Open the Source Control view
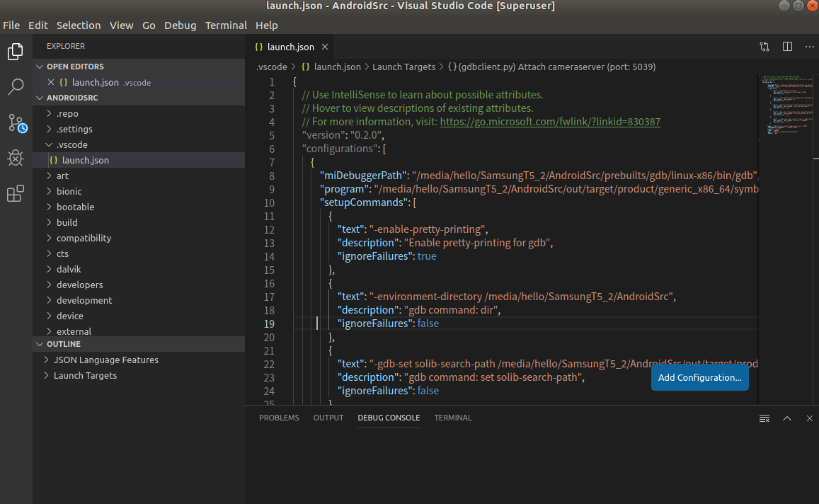The height and width of the screenshot is (504, 819). (x=16, y=122)
